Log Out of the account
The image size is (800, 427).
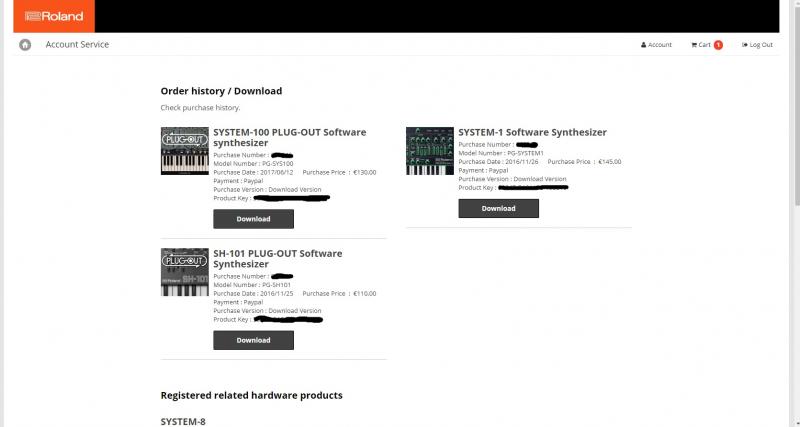coord(757,45)
